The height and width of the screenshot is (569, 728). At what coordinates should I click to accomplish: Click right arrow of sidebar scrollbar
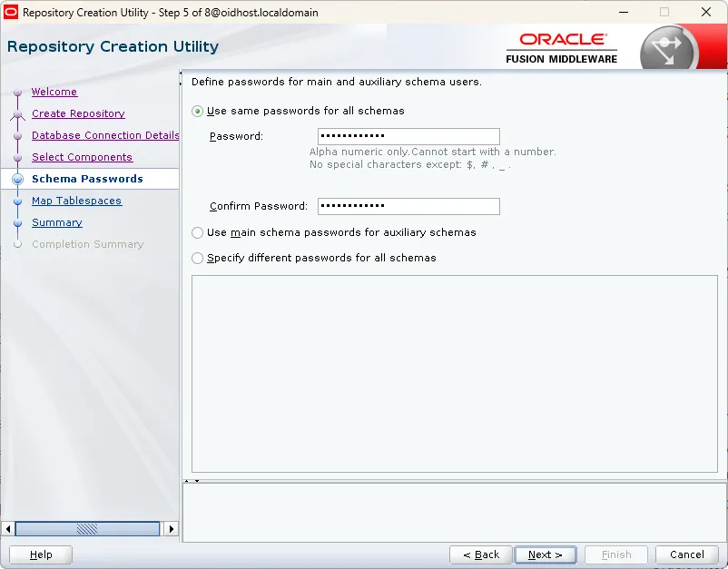(172, 529)
